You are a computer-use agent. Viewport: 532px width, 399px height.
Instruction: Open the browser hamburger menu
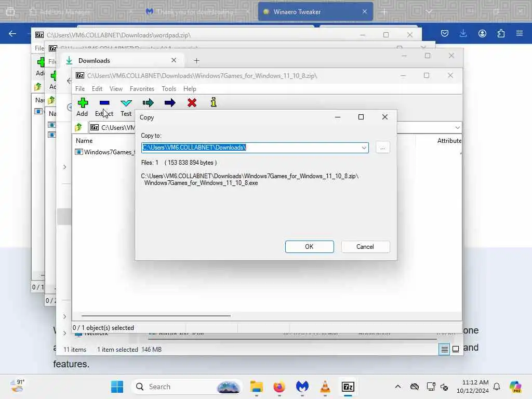(520, 33)
